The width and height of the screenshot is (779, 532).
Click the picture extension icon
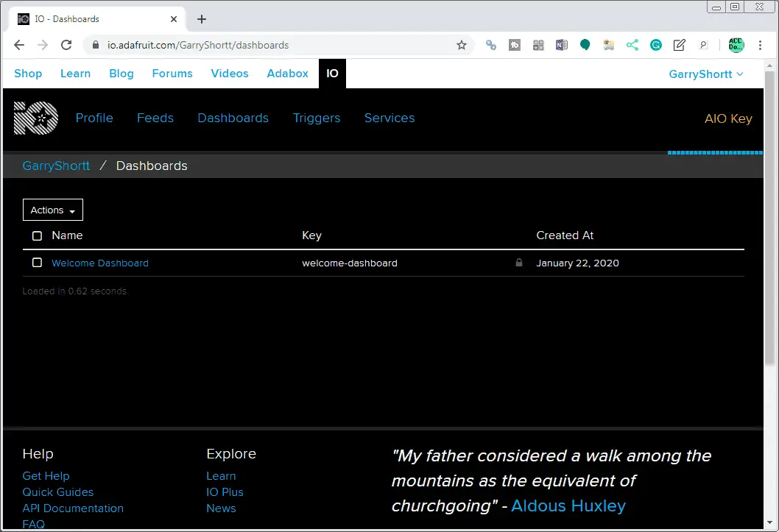(x=609, y=45)
